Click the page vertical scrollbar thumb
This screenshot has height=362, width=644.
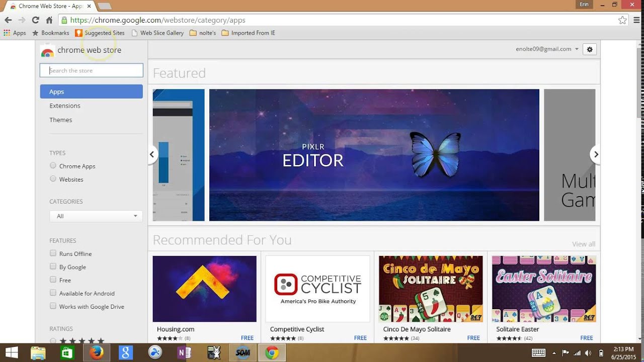640,83
